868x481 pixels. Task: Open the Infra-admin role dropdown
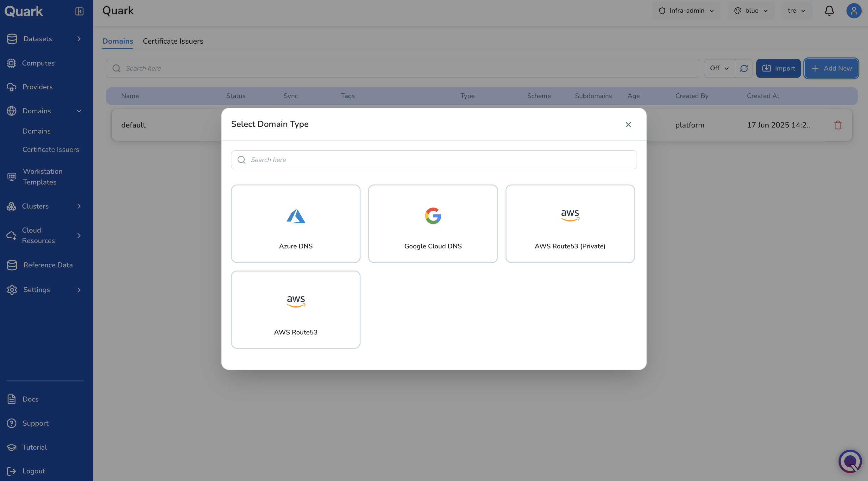[686, 11]
